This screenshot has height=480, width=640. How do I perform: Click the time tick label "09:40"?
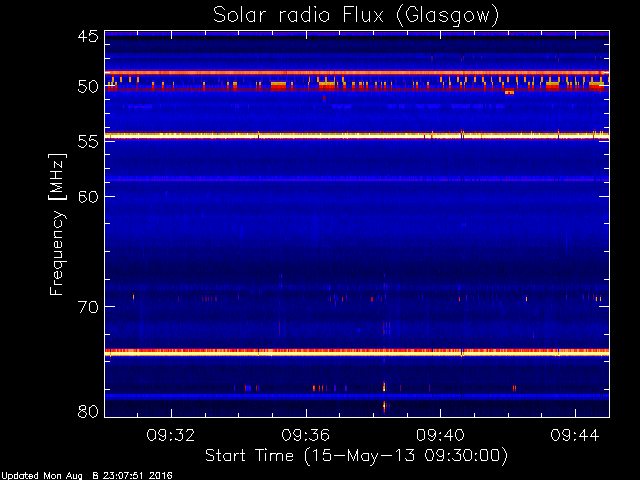coord(440,435)
